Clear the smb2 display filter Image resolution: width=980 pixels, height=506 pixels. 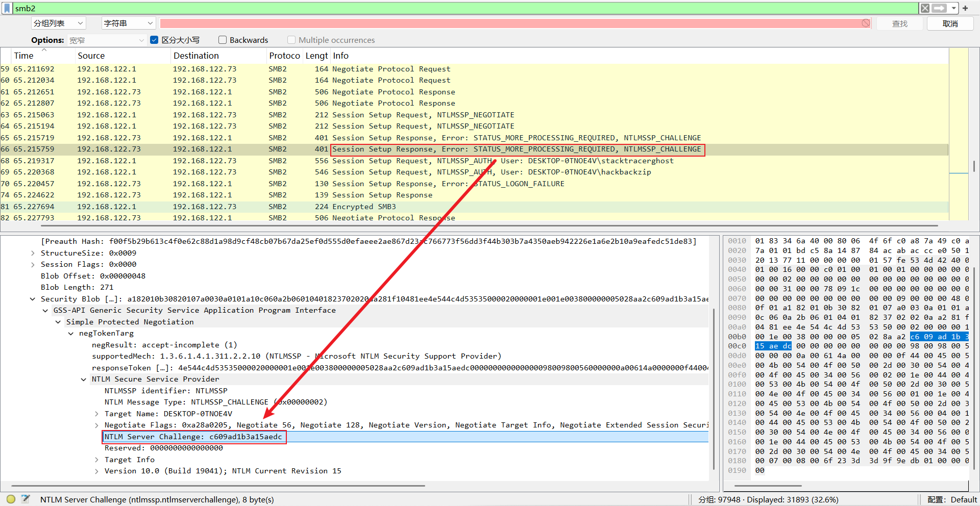tap(925, 8)
